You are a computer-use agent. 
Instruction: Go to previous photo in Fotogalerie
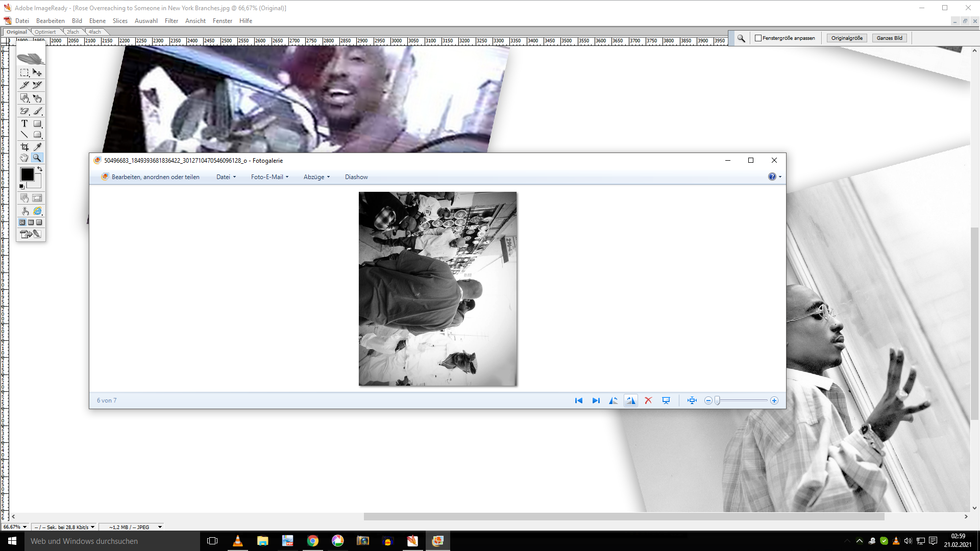tap(579, 400)
